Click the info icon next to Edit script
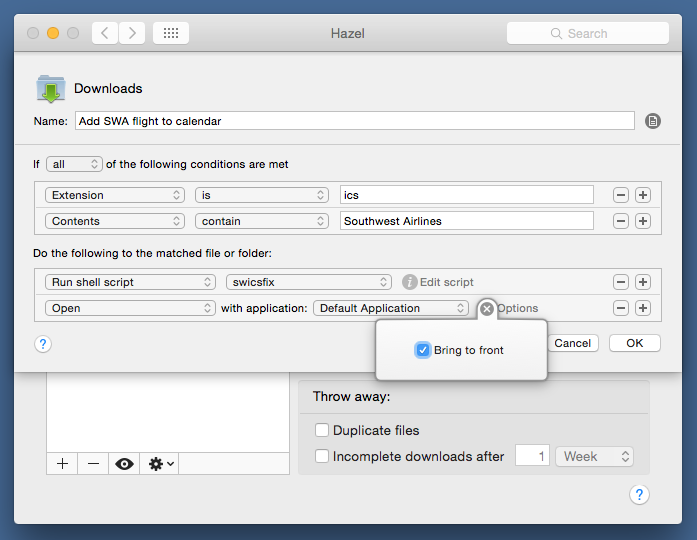697x540 pixels. pyautogui.click(x=409, y=282)
